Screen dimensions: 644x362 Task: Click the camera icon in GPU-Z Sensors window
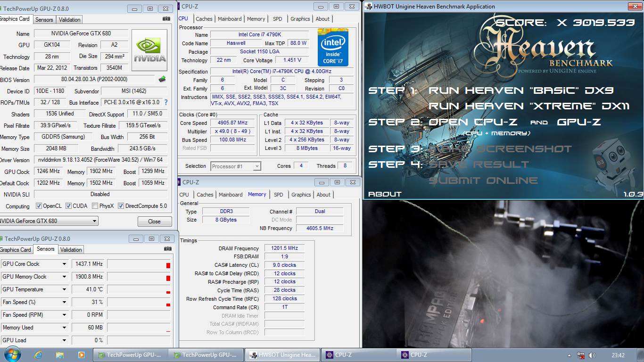[x=167, y=249]
